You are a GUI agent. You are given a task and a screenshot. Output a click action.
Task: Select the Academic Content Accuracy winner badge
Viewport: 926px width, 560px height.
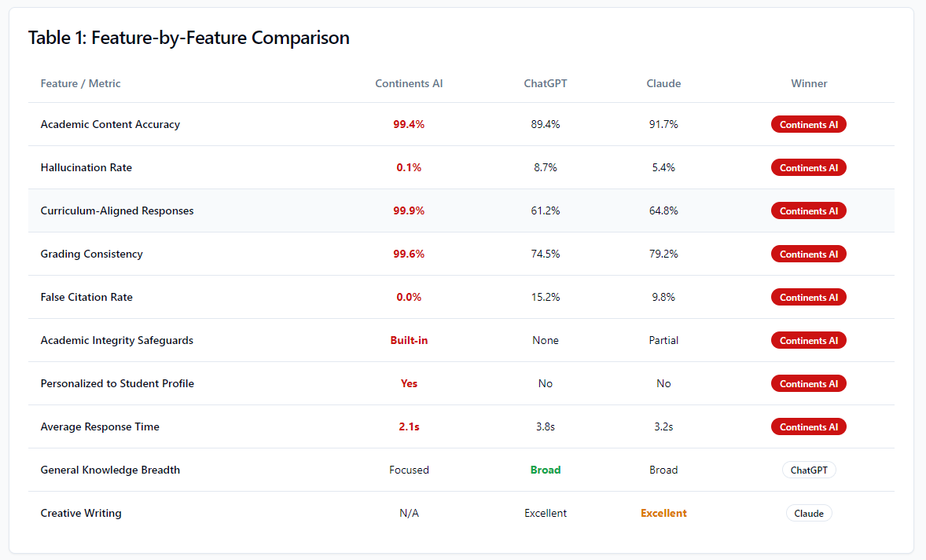[808, 125]
